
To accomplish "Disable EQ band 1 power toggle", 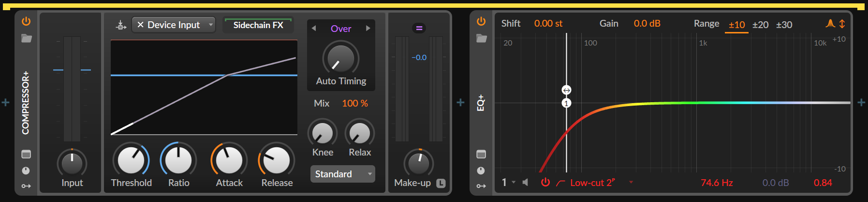I will point(545,183).
